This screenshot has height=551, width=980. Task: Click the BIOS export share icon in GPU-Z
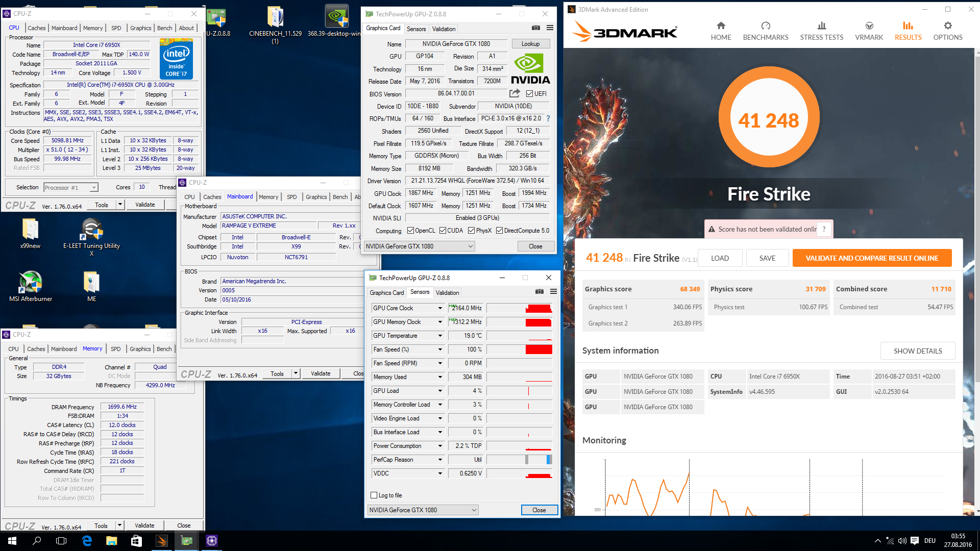(x=514, y=93)
